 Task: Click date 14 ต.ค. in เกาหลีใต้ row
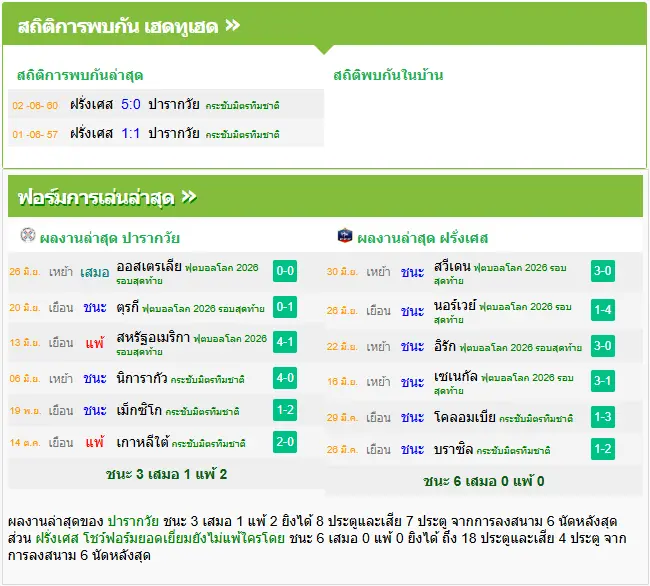[x=25, y=443]
